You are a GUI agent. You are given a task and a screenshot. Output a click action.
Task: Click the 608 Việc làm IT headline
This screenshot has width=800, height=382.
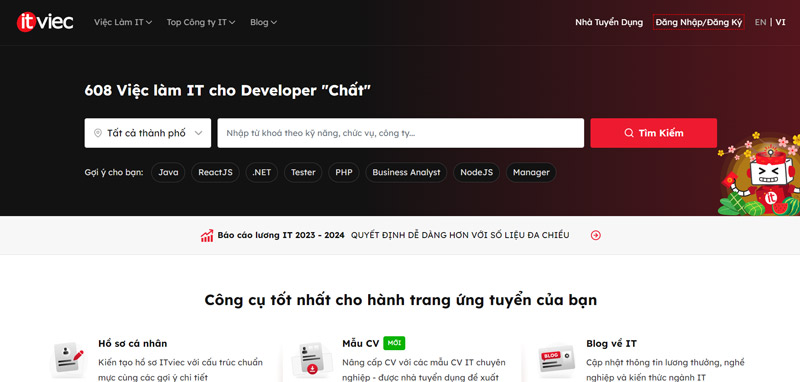click(228, 90)
